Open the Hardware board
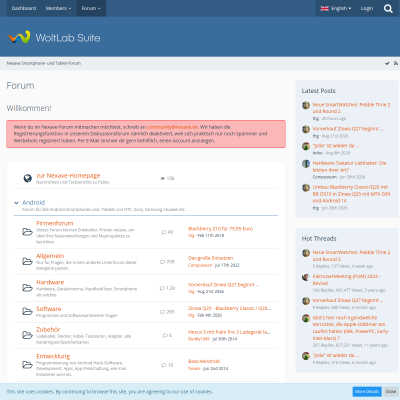The height and width of the screenshot is (400, 400). [x=50, y=282]
